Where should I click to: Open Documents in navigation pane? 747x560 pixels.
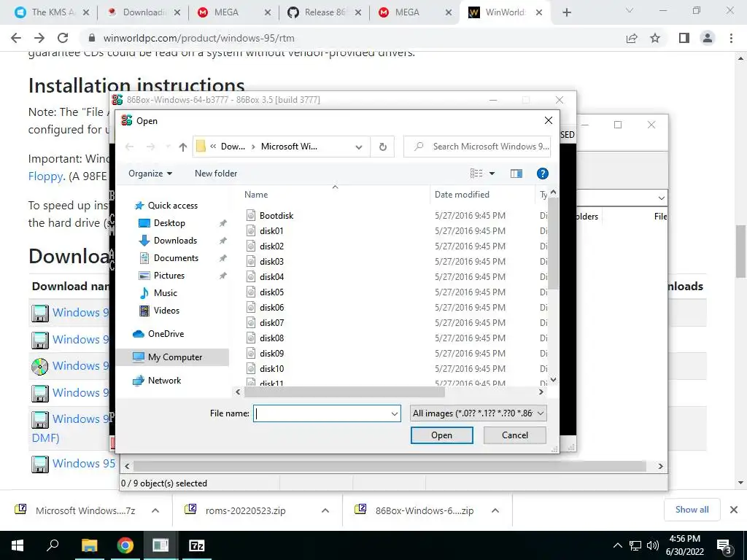[176, 258]
